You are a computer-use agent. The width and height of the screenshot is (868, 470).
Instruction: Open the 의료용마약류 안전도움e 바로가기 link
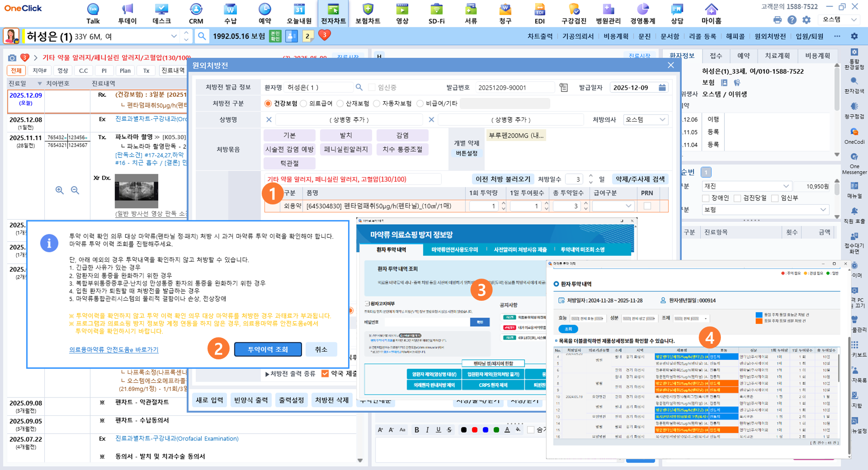(x=114, y=349)
